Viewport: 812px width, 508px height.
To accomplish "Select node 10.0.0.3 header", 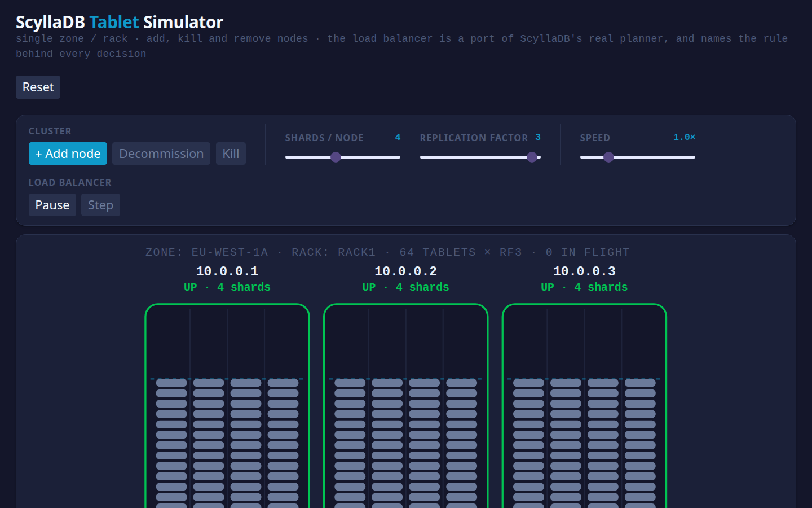I will (584, 271).
